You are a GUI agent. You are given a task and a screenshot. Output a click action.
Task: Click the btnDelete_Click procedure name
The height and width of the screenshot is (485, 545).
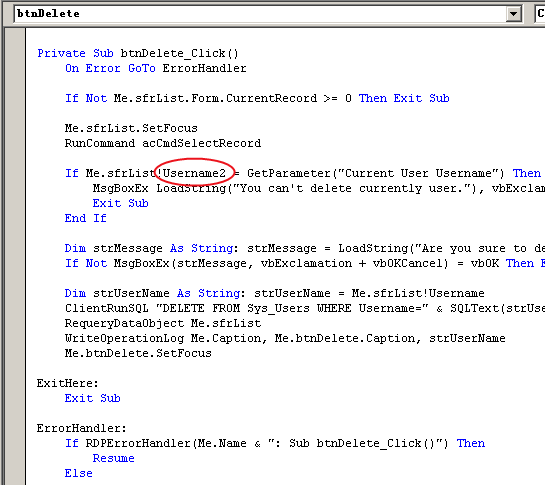(179, 53)
